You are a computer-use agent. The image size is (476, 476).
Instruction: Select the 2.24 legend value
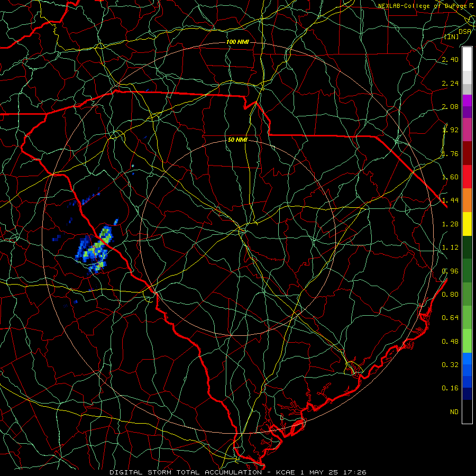[450, 83]
